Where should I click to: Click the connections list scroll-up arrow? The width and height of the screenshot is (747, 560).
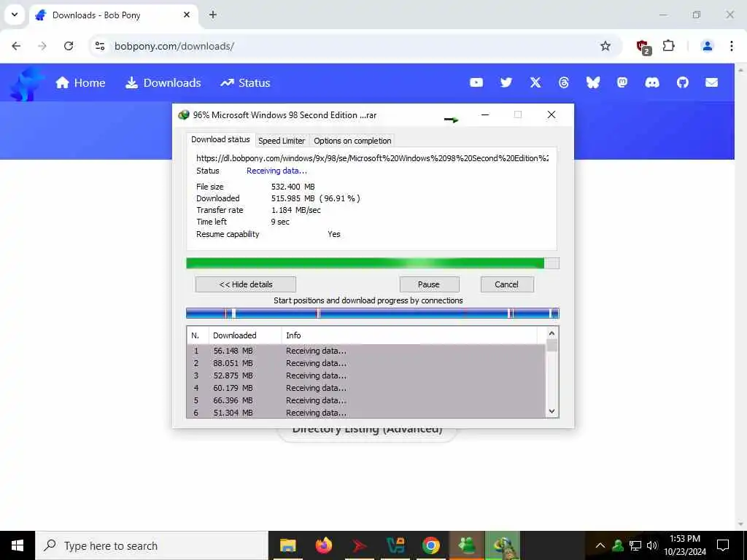(x=551, y=333)
